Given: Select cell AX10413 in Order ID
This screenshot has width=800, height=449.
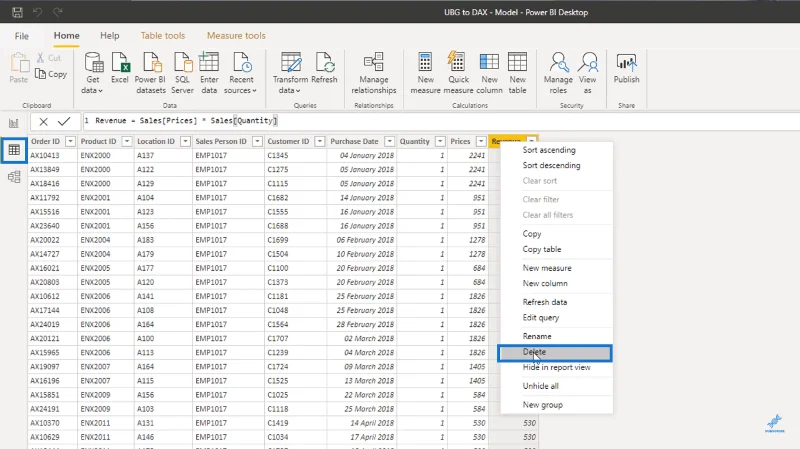Looking at the screenshot, I should tap(53, 156).
